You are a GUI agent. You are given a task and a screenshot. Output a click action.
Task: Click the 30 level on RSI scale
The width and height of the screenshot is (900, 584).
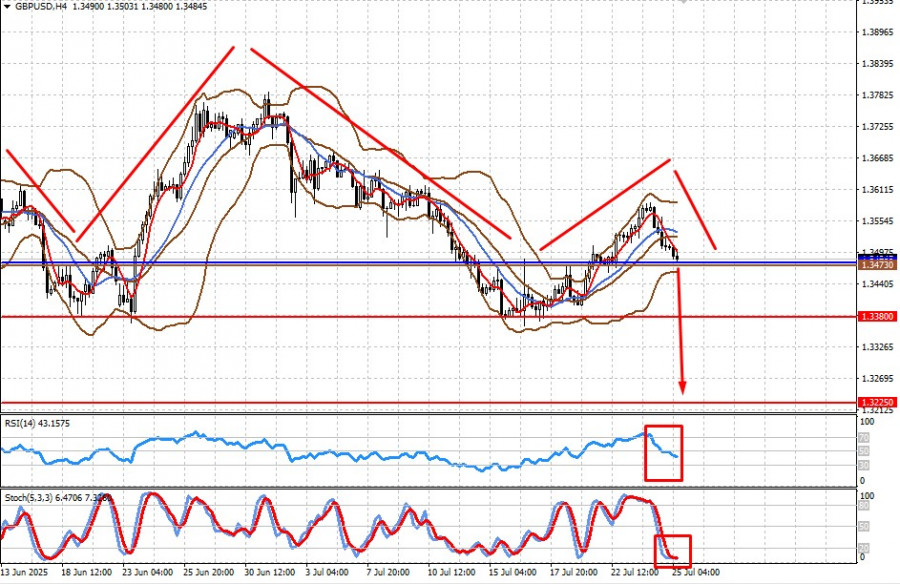click(864, 465)
